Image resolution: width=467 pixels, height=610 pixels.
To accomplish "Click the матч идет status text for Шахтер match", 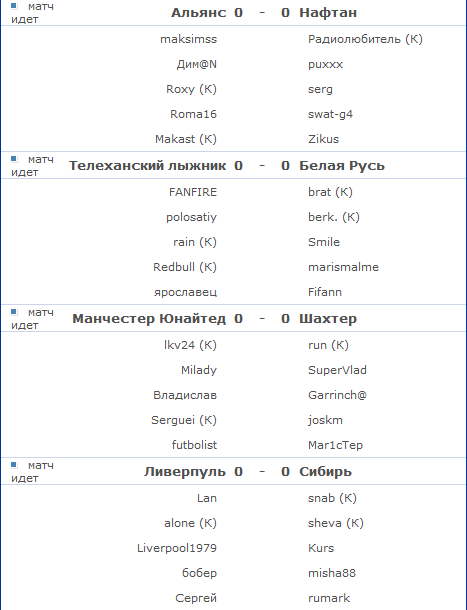I will [32, 319].
